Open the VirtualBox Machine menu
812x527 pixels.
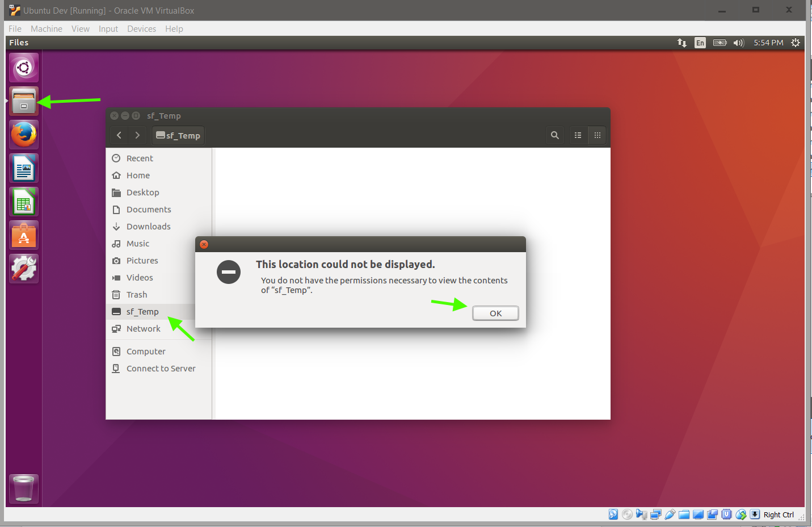point(47,29)
